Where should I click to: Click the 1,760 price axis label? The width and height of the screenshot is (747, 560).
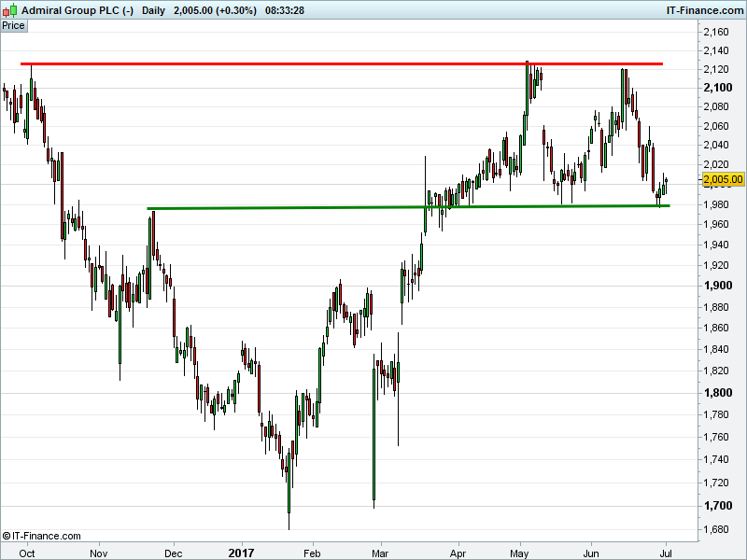(x=716, y=437)
